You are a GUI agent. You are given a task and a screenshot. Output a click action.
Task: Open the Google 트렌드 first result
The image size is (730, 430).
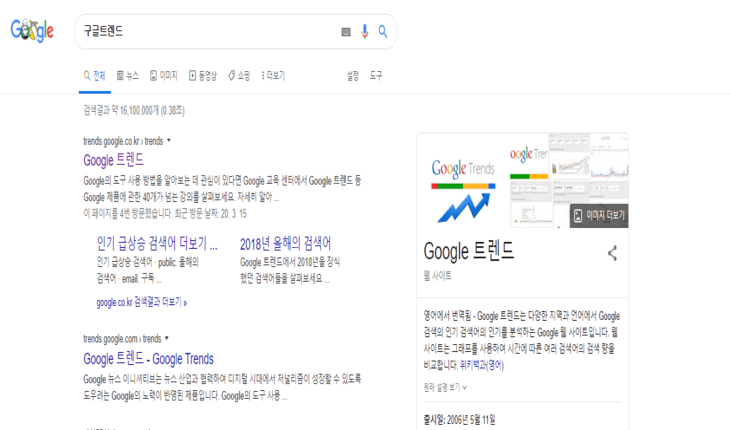[114, 160]
